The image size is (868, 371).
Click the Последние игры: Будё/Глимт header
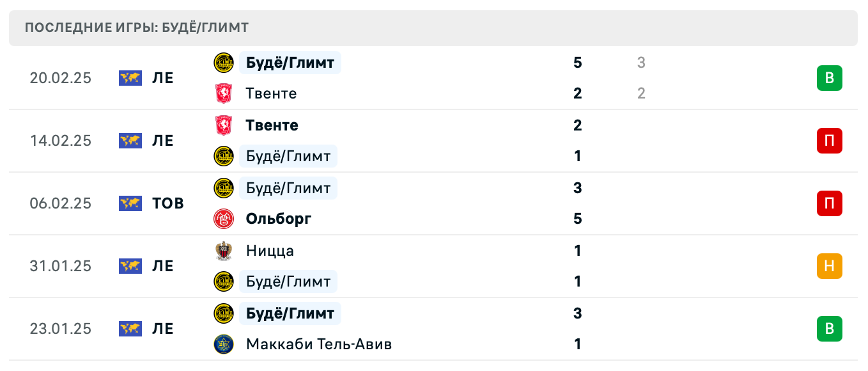(137, 28)
